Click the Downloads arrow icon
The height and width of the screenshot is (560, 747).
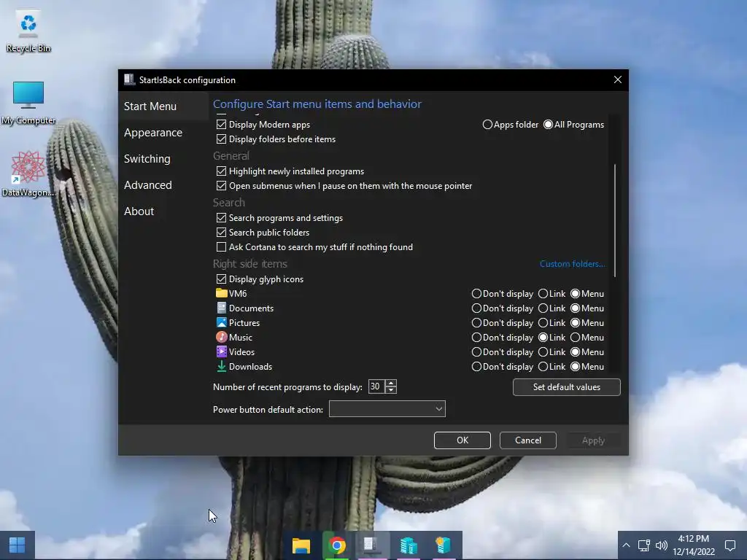[x=222, y=366]
